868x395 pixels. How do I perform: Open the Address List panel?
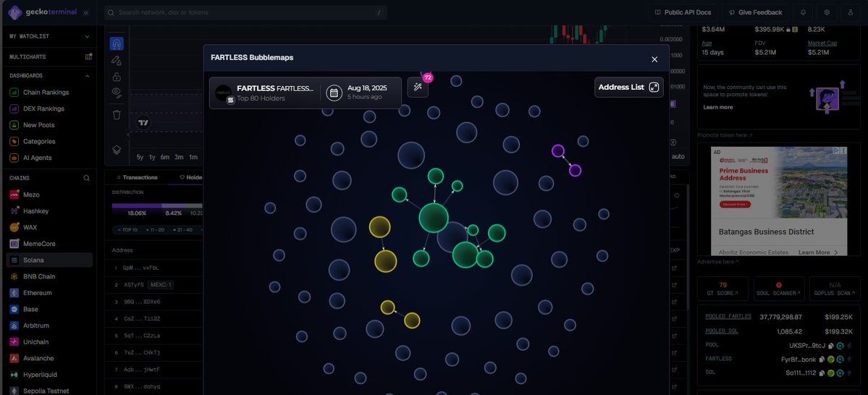[x=629, y=88]
